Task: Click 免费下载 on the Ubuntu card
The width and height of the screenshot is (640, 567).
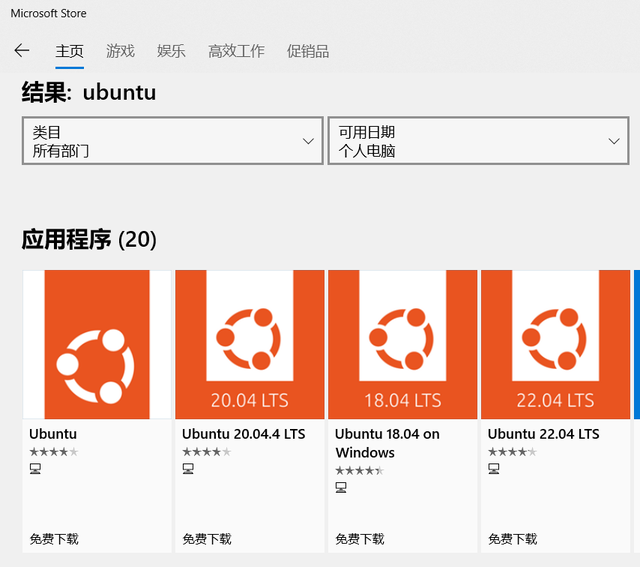Action: pos(54,539)
